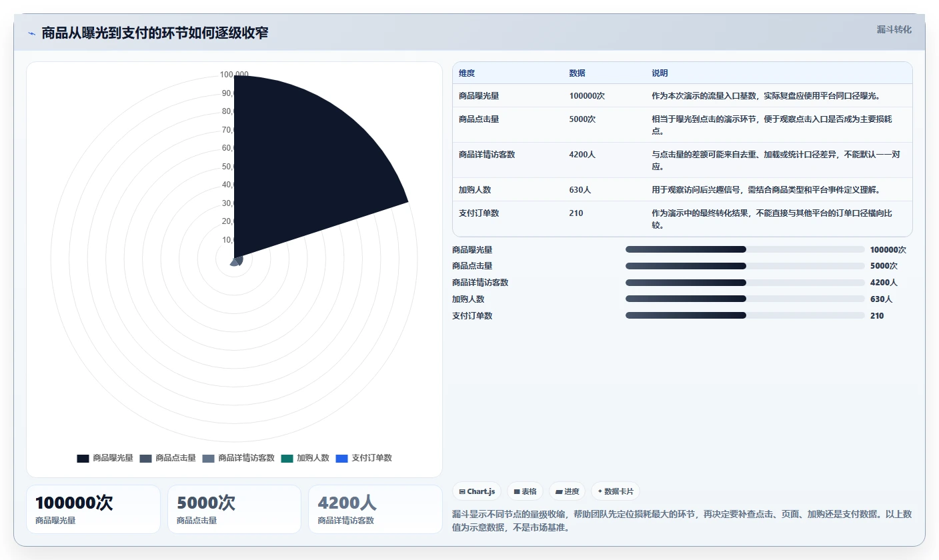Open the 100000次 商品曝光量 data card

pos(93,509)
